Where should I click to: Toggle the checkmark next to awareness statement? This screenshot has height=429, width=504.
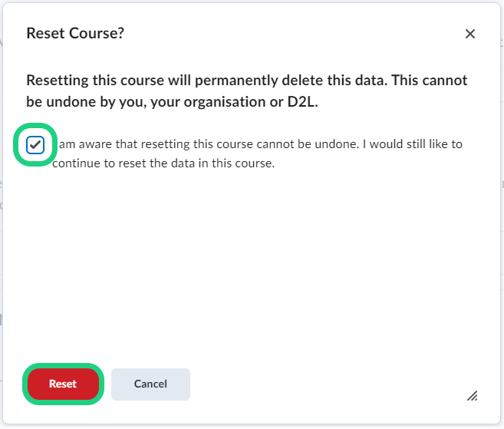pyautogui.click(x=35, y=145)
